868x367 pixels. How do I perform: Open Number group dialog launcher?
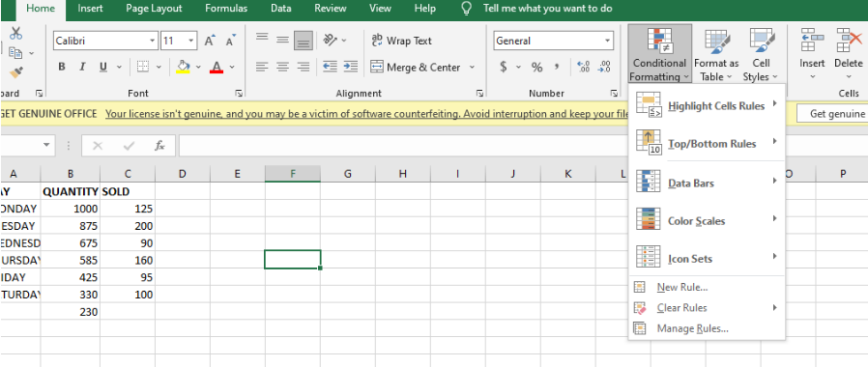coord(614,93)
